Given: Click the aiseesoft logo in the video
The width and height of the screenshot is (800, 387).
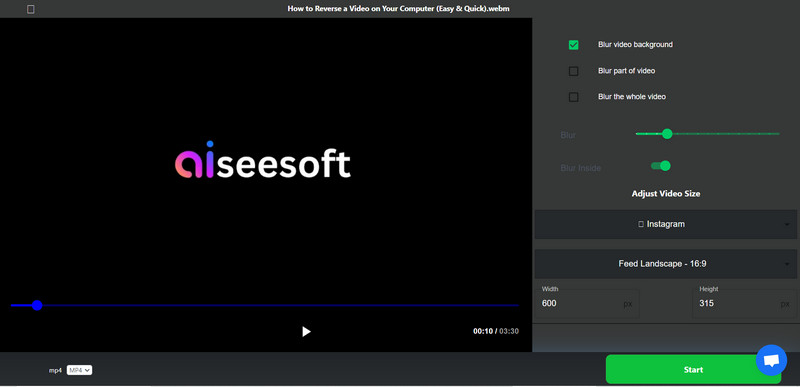Looking at the screenshot, I should [263, 160].
